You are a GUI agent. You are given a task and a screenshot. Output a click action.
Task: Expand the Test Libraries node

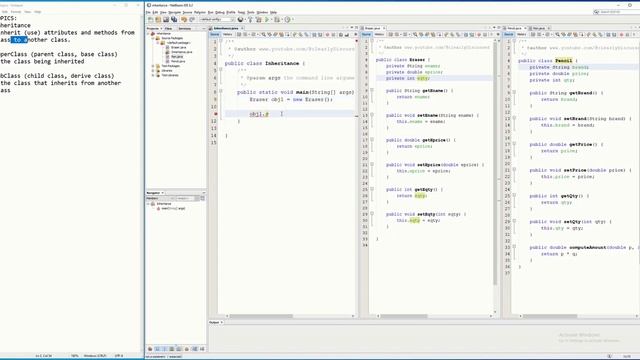pos(153,75)
